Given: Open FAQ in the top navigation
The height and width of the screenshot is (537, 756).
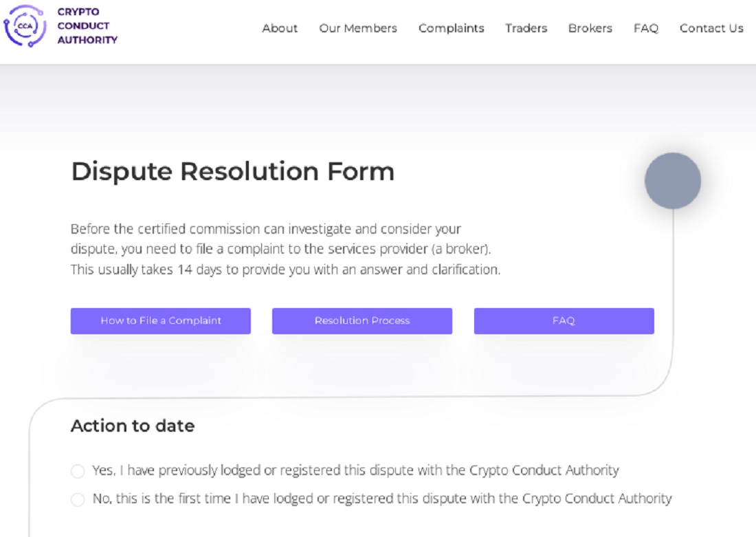Looking at the screenshot, I should pos(646,28).
